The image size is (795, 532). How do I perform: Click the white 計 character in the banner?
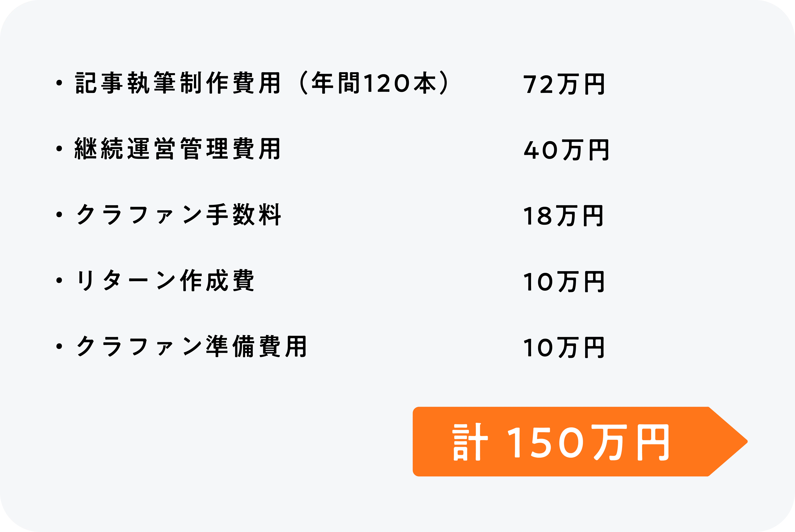tap(470, 442)
